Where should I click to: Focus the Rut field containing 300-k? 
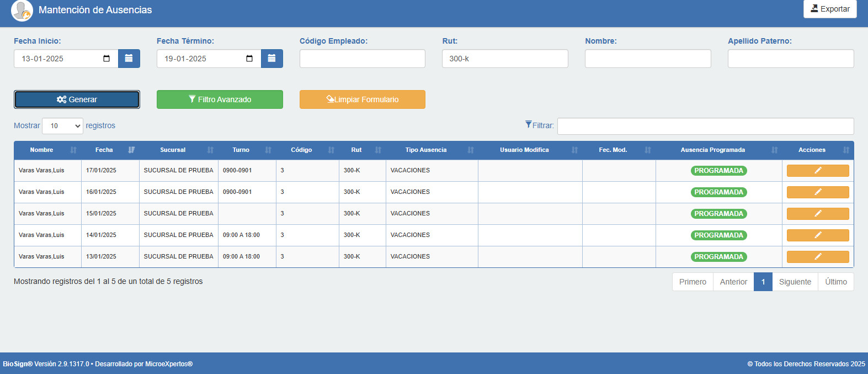tap(505, 59)
